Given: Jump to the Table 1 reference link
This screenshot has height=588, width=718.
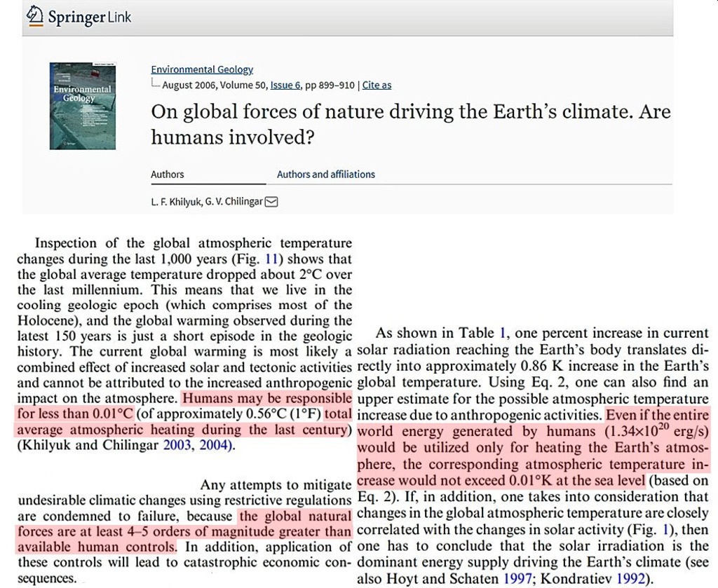Looking at the screenshot, I should [502, 333].
